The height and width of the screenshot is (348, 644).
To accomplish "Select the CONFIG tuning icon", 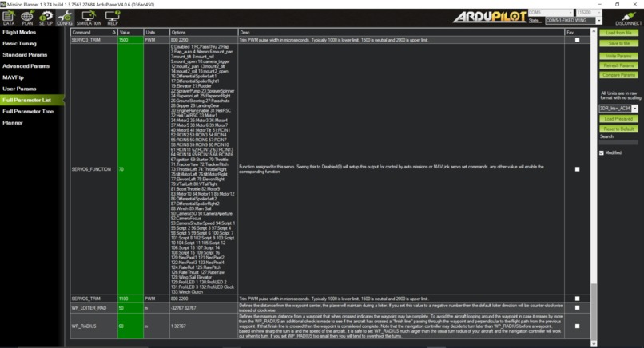I will click(65, 18).
